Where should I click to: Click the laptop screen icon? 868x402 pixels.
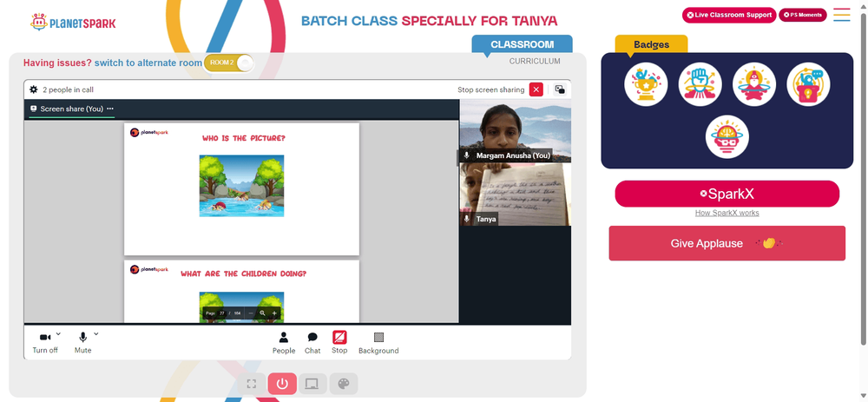click(312, 384)
